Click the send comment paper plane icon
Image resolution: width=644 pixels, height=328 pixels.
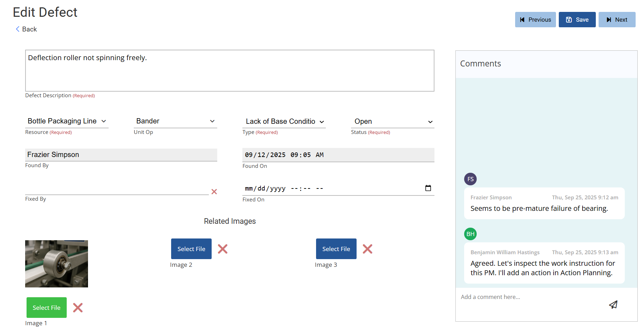coord(613,305)
